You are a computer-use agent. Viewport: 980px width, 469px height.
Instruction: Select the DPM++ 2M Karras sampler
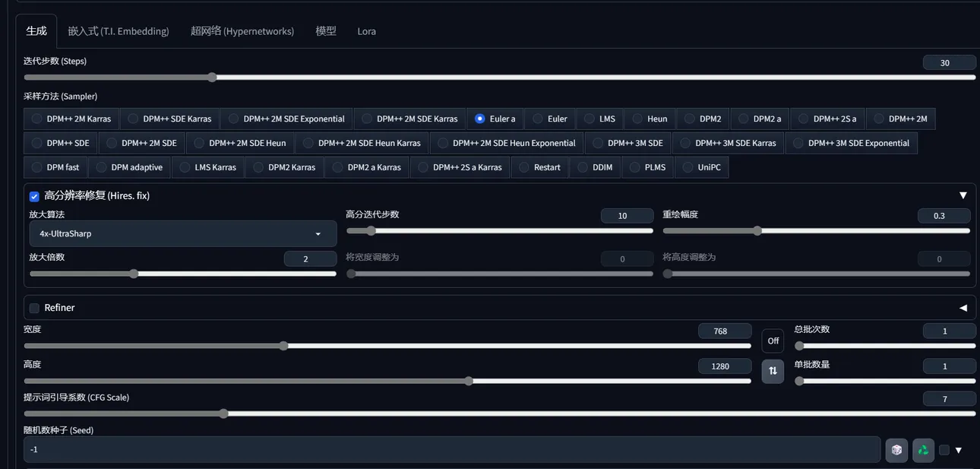[36, 119]
